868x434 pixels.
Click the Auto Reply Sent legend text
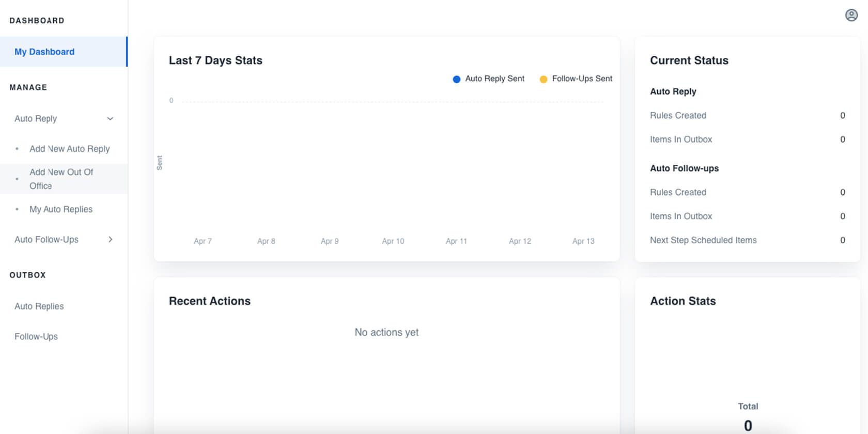(x=494, y=79)
